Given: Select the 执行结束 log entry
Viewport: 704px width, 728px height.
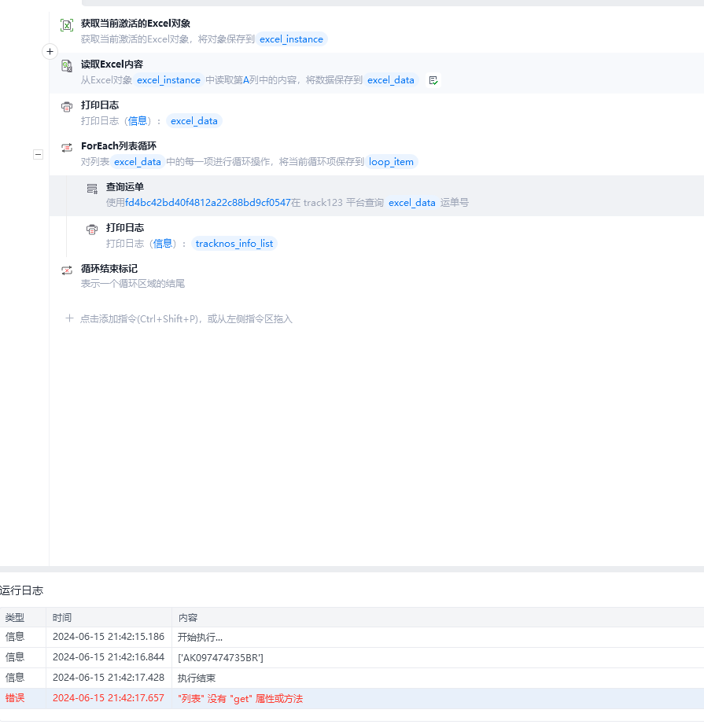Looking at the screenshot, I should (197, 678).
